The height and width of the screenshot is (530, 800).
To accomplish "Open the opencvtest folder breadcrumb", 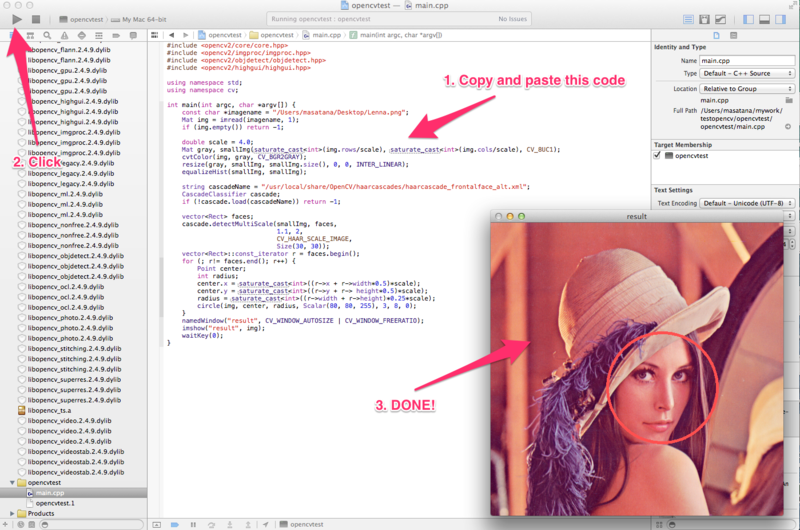I will tap(271, 35).
